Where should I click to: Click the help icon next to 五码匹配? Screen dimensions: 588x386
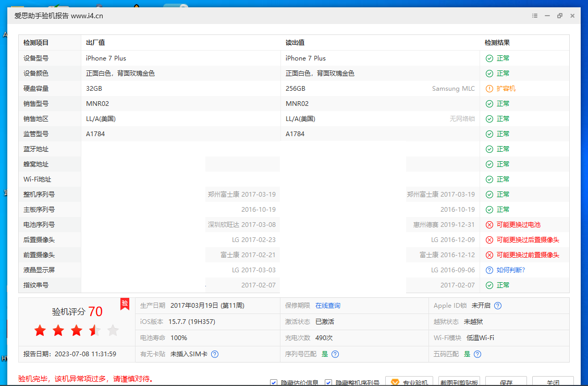(477, 354)
